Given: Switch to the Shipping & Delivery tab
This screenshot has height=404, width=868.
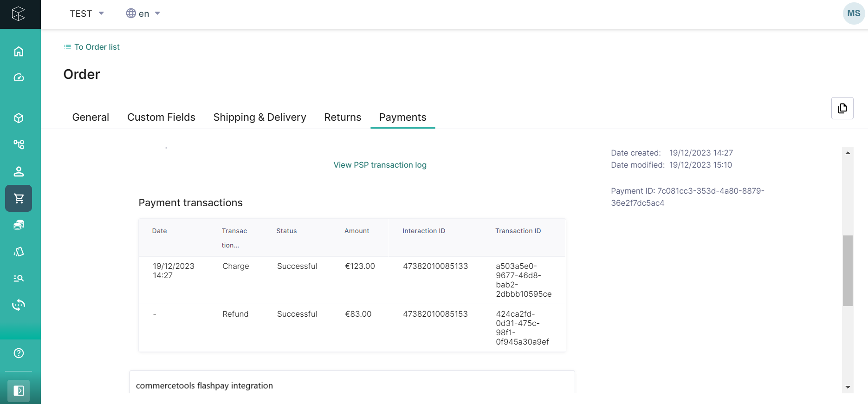Looking at the screenshot, I should point(259,117).
